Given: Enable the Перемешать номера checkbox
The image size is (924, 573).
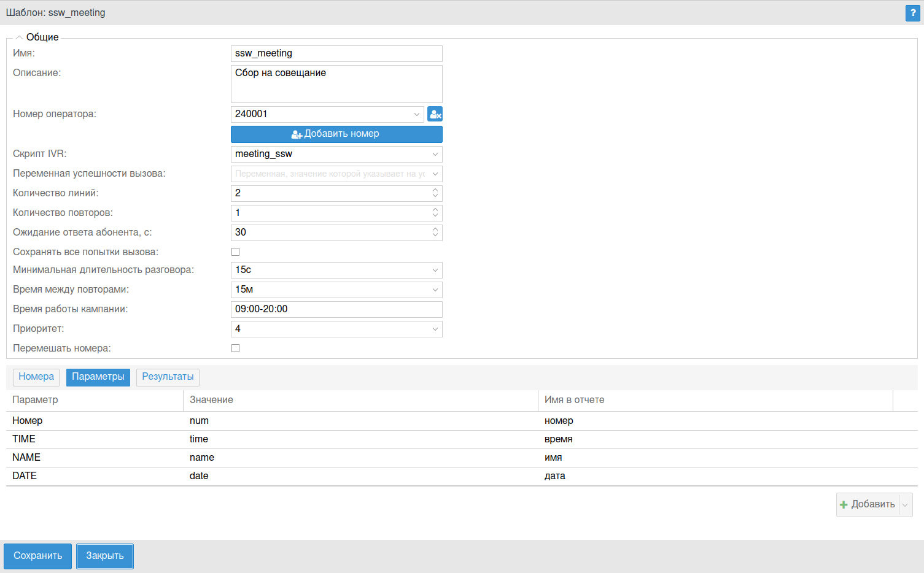Looking at the screenshot, I should coord(235,348).
